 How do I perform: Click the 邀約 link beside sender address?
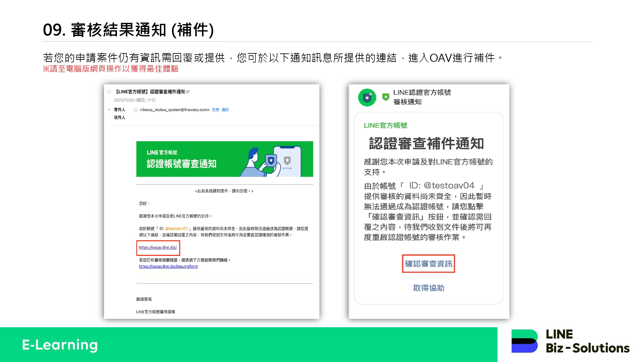coord(225,110)
